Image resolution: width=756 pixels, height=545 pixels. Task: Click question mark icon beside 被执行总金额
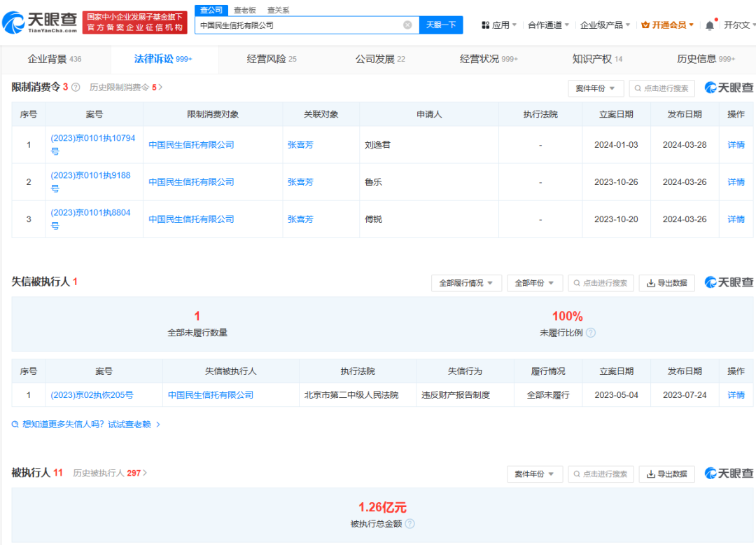pyautogui.click(x=410, y=523)
